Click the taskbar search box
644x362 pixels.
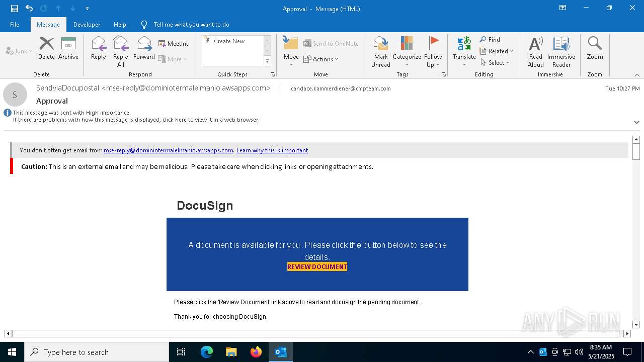pos(97,352)
